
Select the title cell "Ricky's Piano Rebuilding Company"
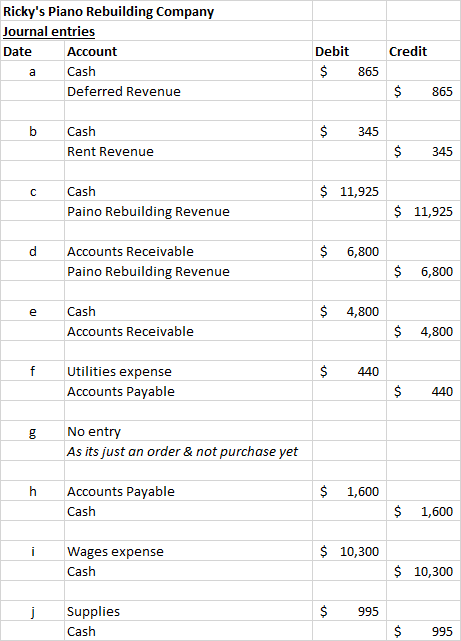pos(156,11)
